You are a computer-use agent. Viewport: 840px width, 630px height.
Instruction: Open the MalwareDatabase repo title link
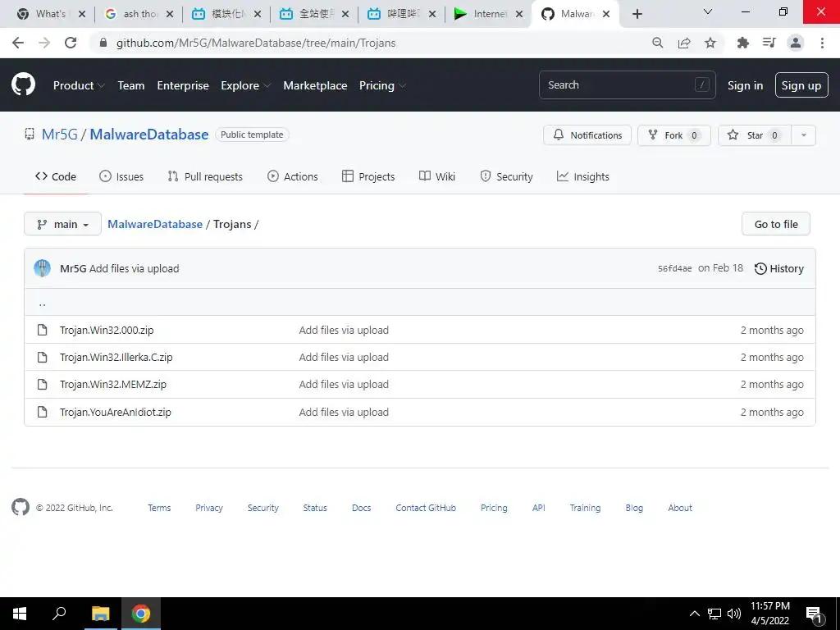[x=149, y=135]
